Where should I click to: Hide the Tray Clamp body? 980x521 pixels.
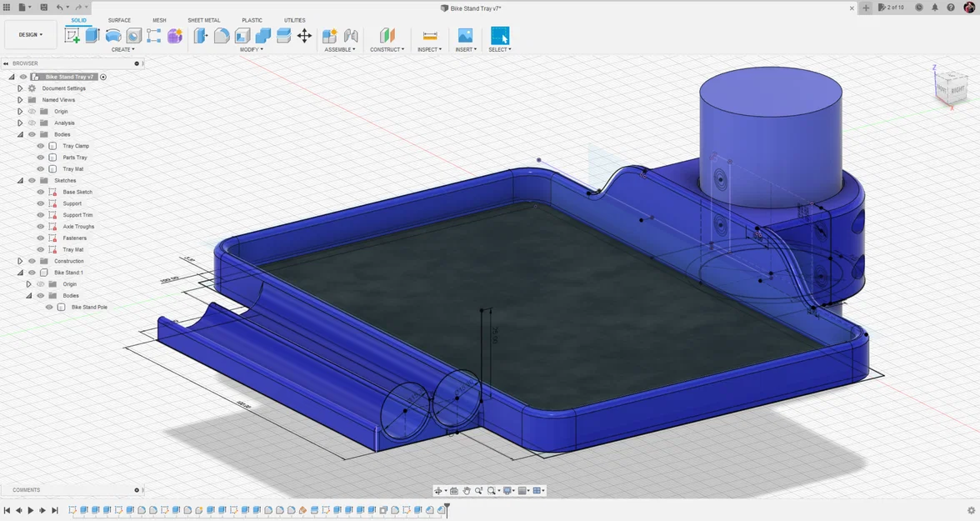(40, 146)
